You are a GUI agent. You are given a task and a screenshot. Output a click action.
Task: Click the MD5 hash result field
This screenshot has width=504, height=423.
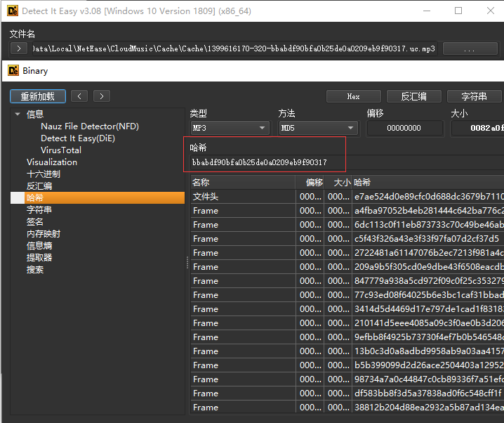pyautogui.click(x=347, y=162)
